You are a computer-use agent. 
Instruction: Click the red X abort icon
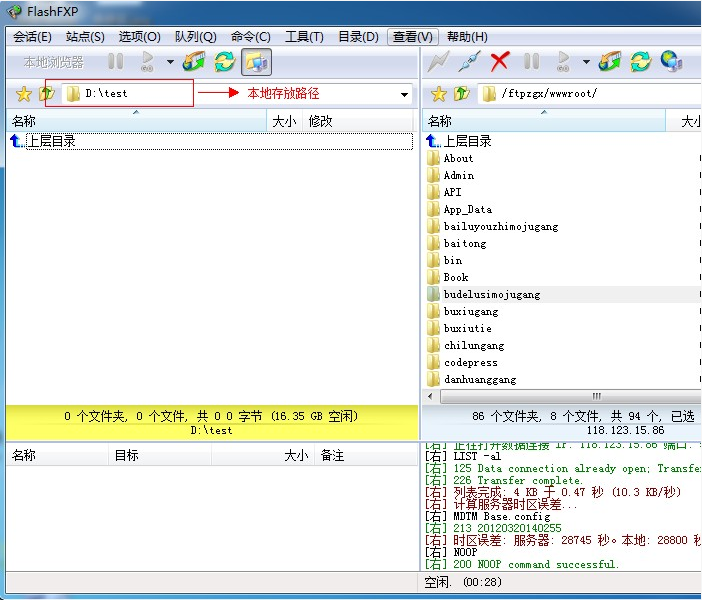coord(500,62)
